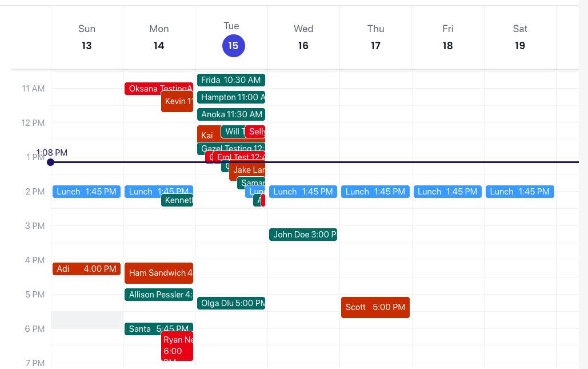Click the highlighted Tuesday 15 date
The image size is (588, 369).
coord(233,46)
